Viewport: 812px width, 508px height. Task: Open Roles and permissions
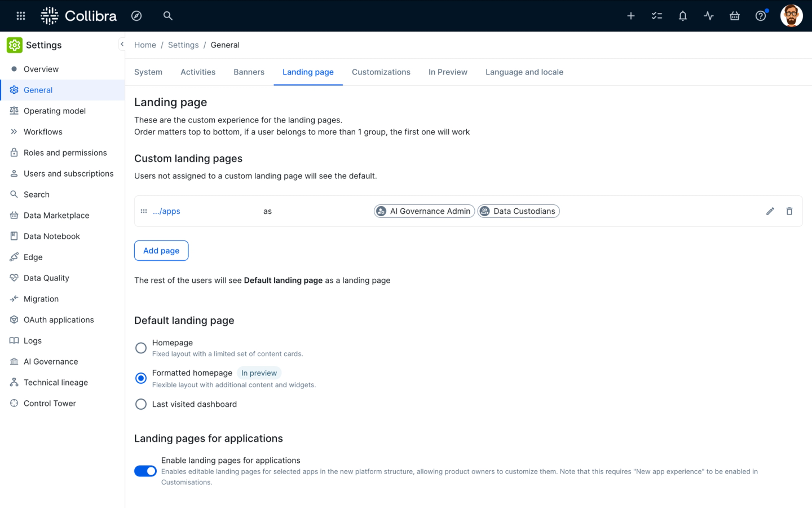click(x=62, y=152)
